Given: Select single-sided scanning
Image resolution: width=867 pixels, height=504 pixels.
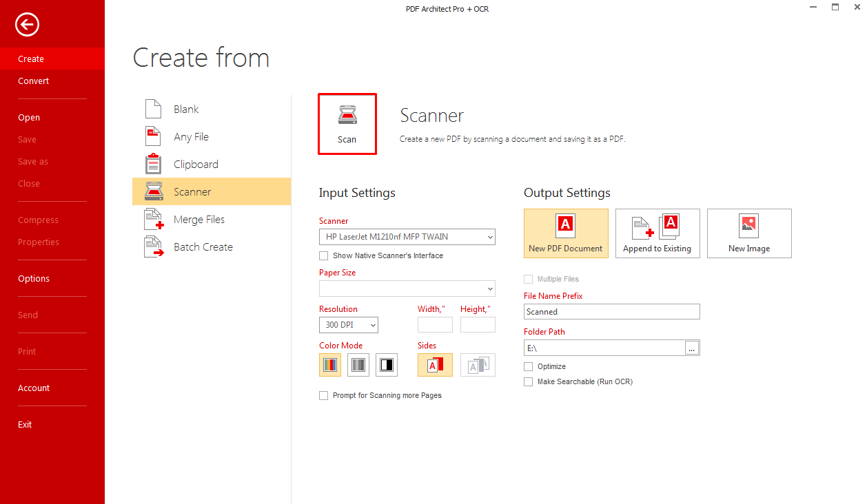Looking at the screenshot, I should [435, 365].
